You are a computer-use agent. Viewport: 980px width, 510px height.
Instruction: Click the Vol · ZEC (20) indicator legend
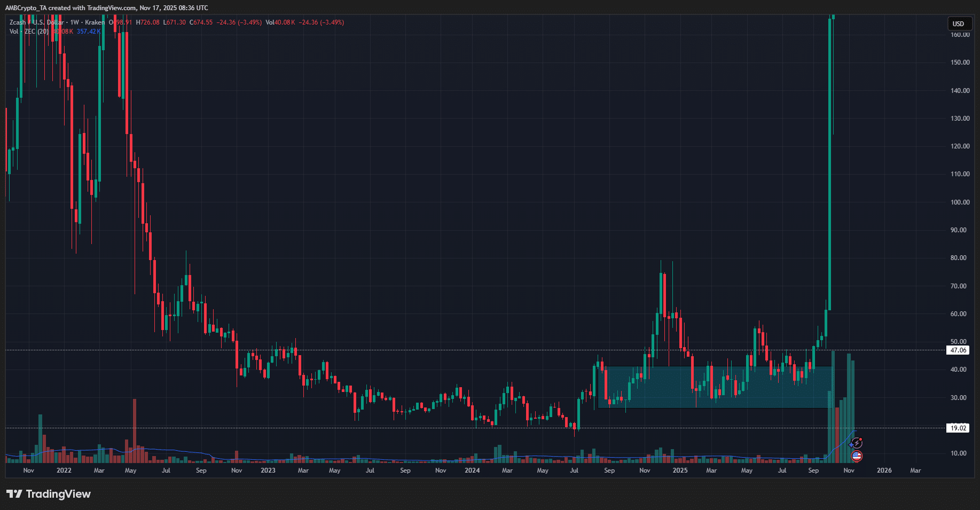click(x=29, y=32)
